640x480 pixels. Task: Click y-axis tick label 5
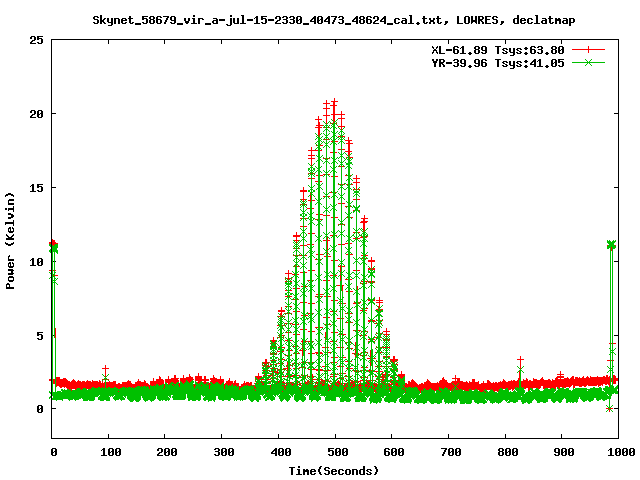pos(40,336)
